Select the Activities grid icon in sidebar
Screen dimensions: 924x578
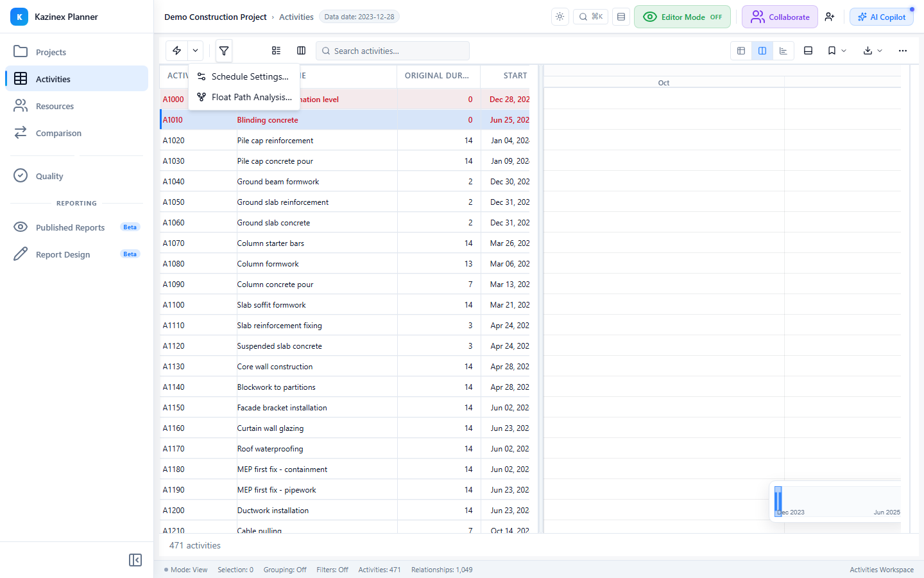click(21, 78)
